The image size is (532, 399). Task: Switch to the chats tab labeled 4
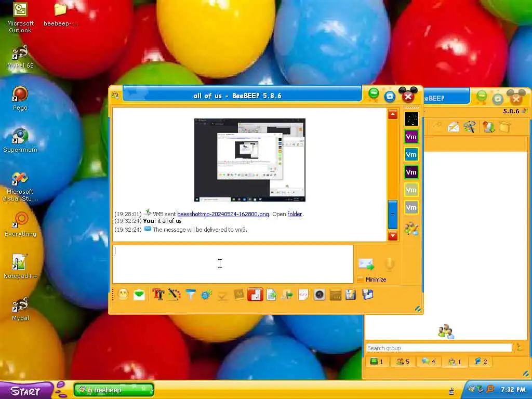[429, 362]
